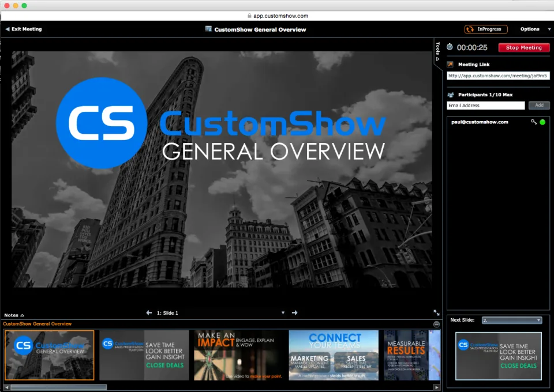
Task: Click Exit Meeting
Action: 24,29
